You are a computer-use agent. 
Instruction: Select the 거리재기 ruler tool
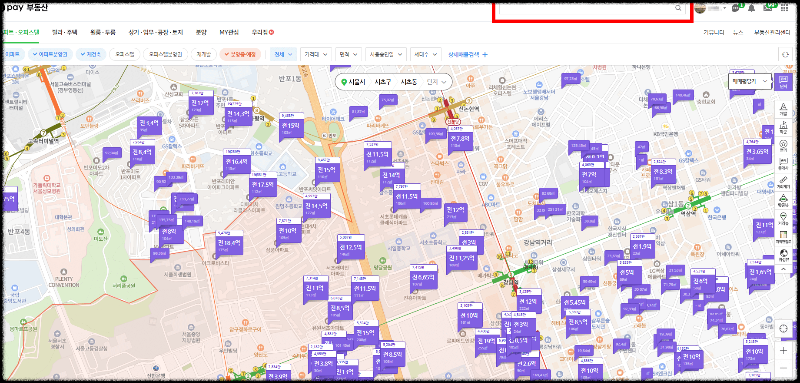pos(783,181)
